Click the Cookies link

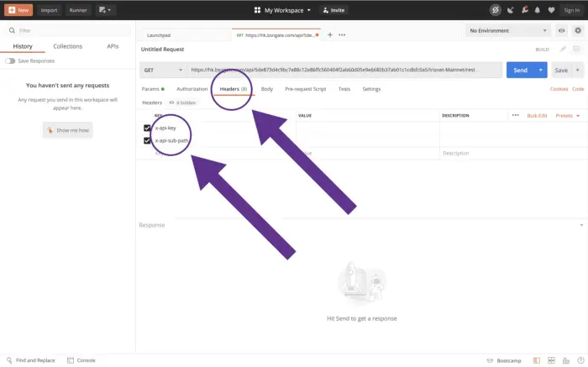(x=559, y=89)
